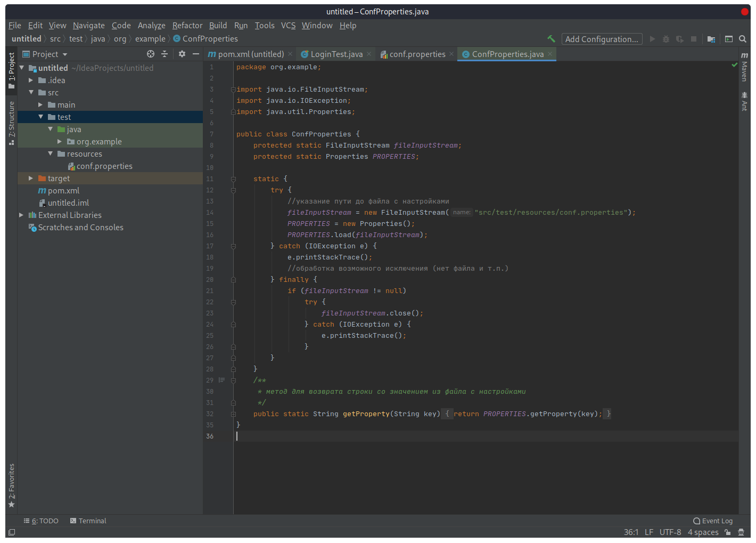756x543 pixels.
Task: Open Project Structure from the toolbar
Action: click(711, 39)
